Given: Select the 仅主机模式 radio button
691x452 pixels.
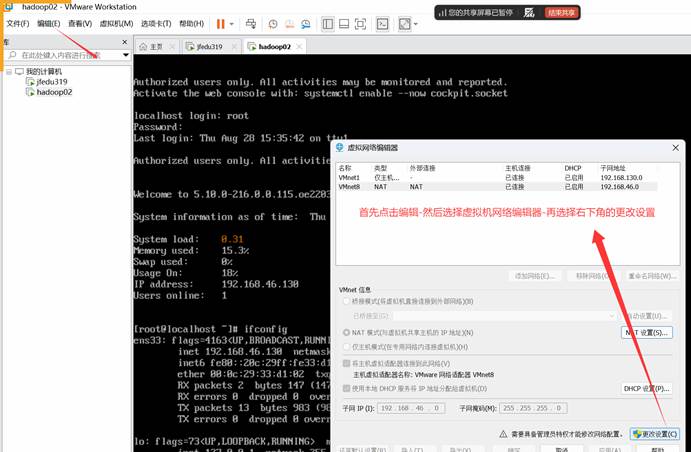Looking at the screenshot, I should click(346, 347).
